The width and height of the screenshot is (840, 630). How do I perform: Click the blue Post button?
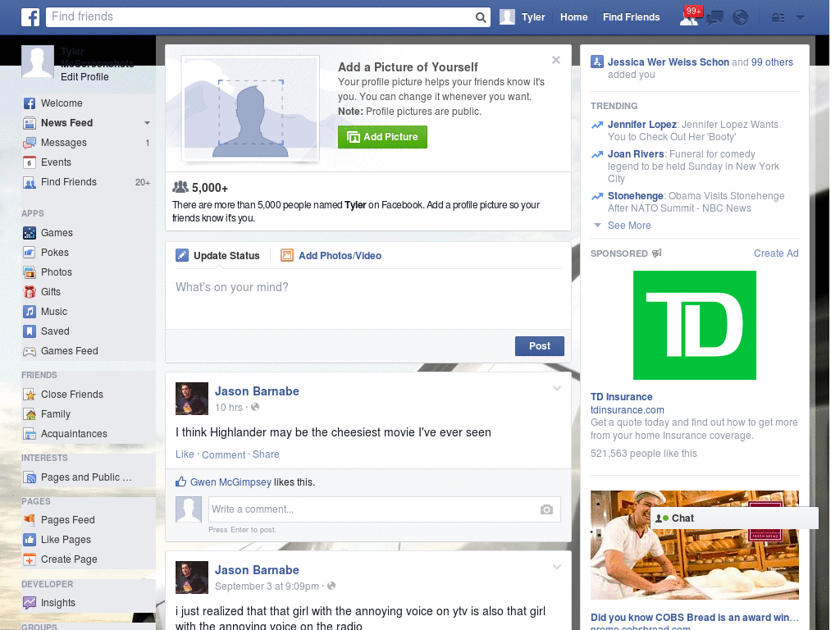coord(540,346)
